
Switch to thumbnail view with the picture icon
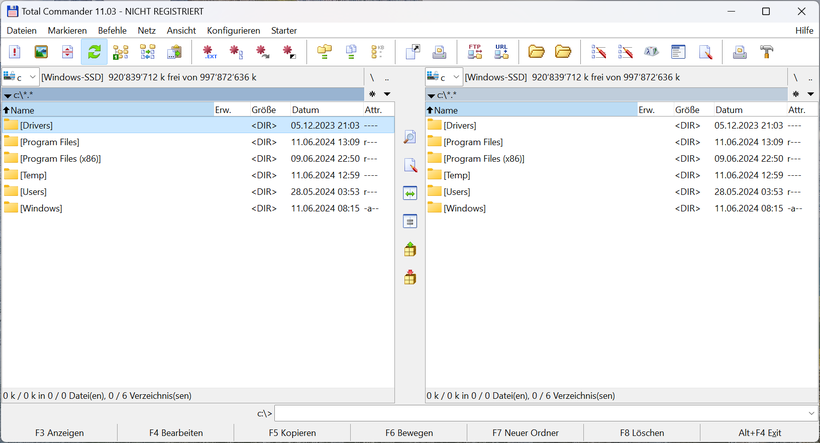pyautogui.click(x=41, y=52)
